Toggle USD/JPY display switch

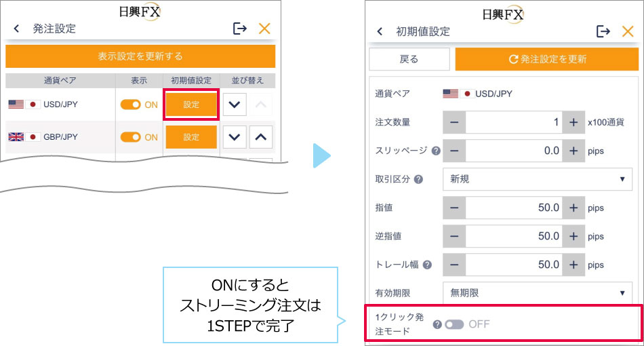(131, 104)
